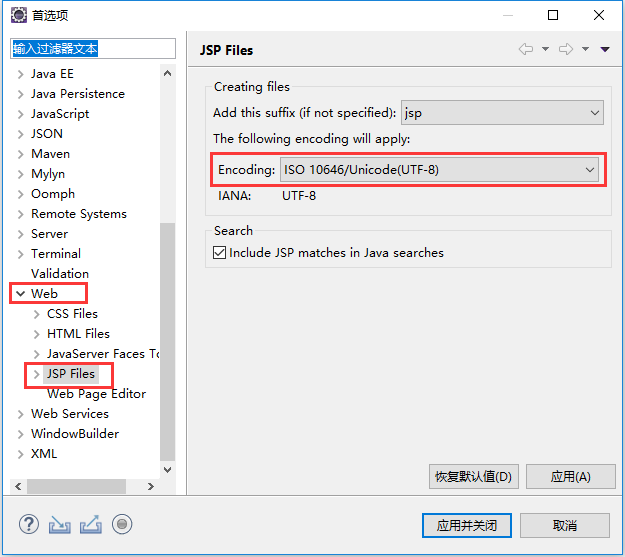Select Maven in the preferences tree
This screenshot has height=557, width=625.
(50, 154)
